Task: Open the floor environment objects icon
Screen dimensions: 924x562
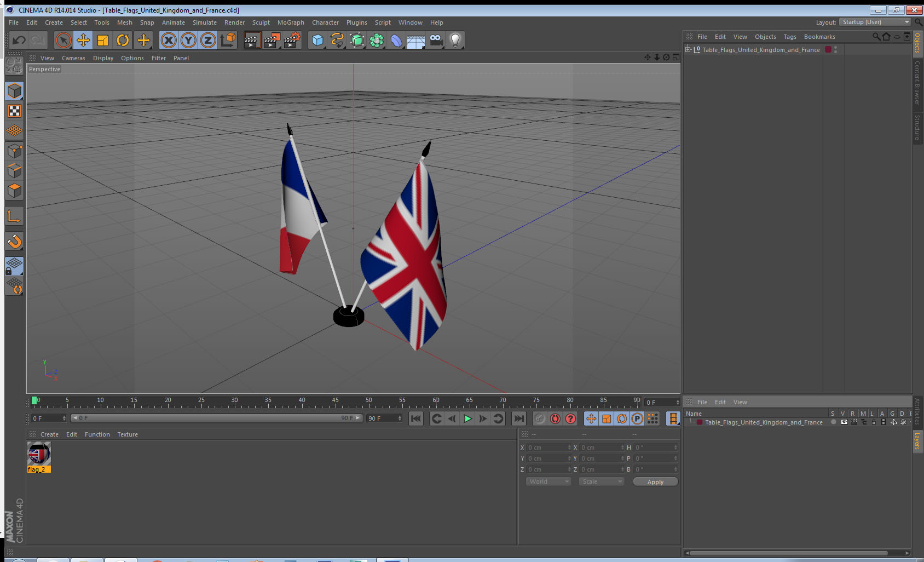Action: pyautogui.click(x=416, y=40)
